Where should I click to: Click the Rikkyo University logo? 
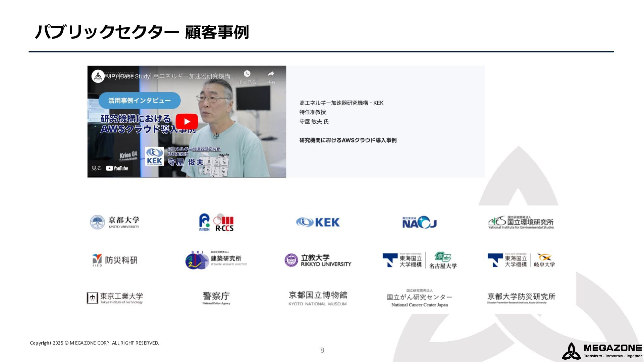pyautogui.click(x=318, y=260)
